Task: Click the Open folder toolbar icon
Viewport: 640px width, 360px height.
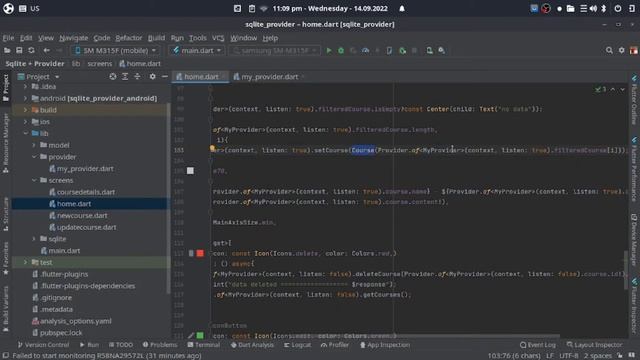Action: click(x=7, y=51)
